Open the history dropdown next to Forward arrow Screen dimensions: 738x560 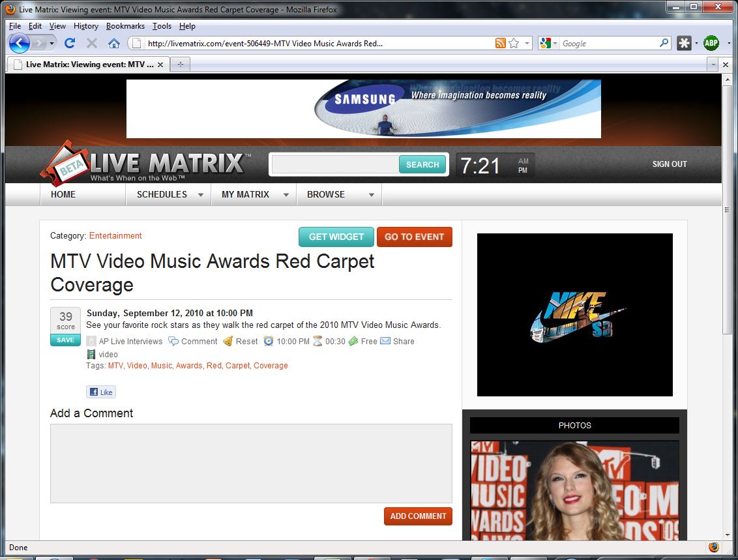52,43
